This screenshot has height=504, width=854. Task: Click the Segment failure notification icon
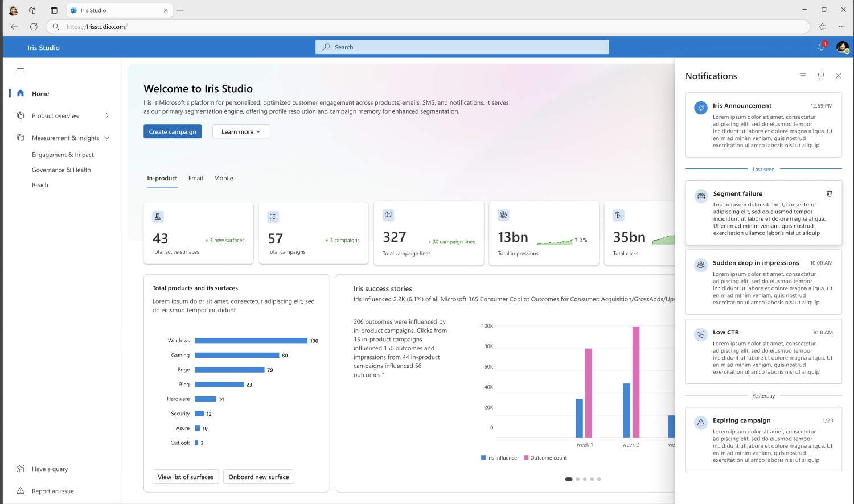(701, 196)
